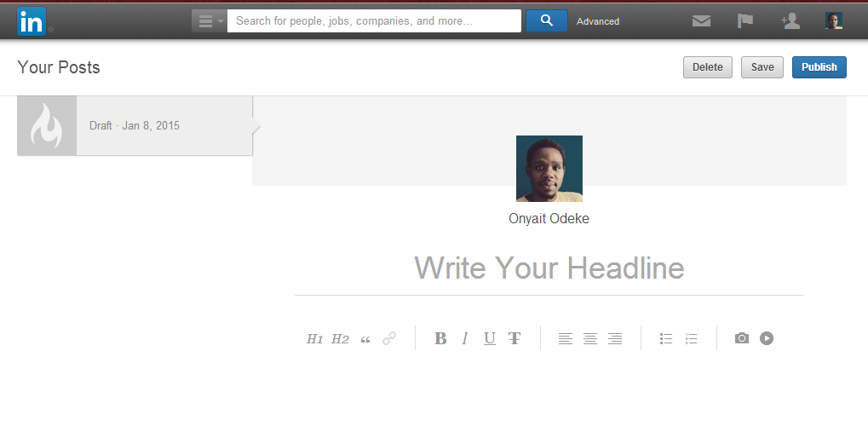Toggle strikethrough formatting

tap(514, 338)
